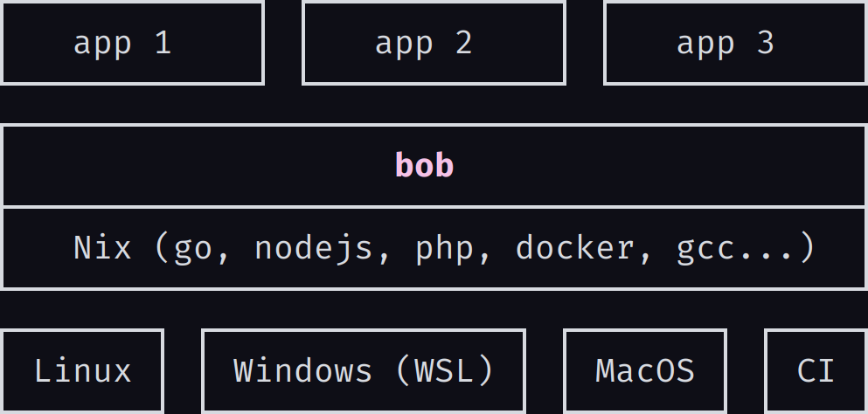Click the app 1 box
Image resolution: width=868 pixels, height=414 pixels.
click(132, 43)
